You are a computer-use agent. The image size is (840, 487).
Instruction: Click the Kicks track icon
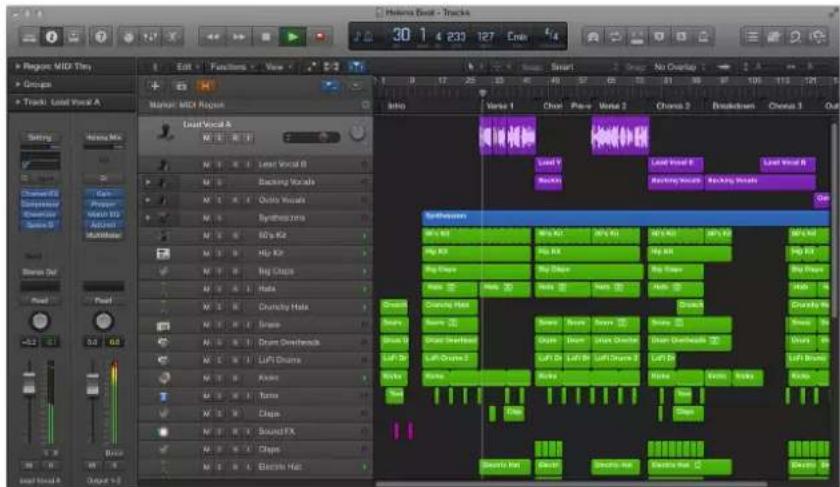[164, 378]
